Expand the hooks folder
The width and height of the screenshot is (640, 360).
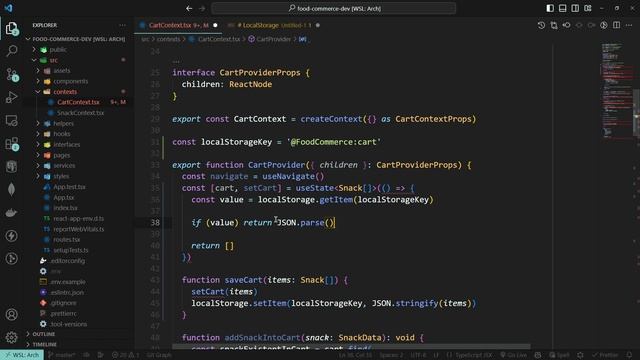point(62,134)
